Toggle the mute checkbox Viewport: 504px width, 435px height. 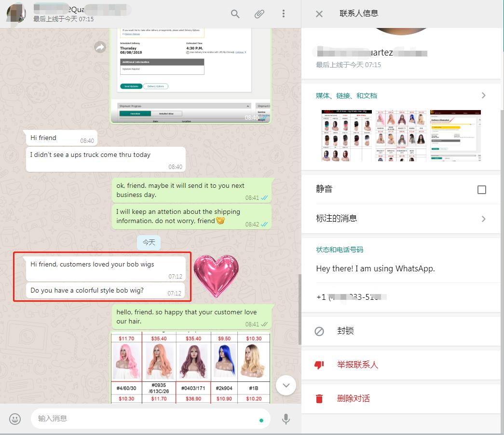(x=481, y=190)
